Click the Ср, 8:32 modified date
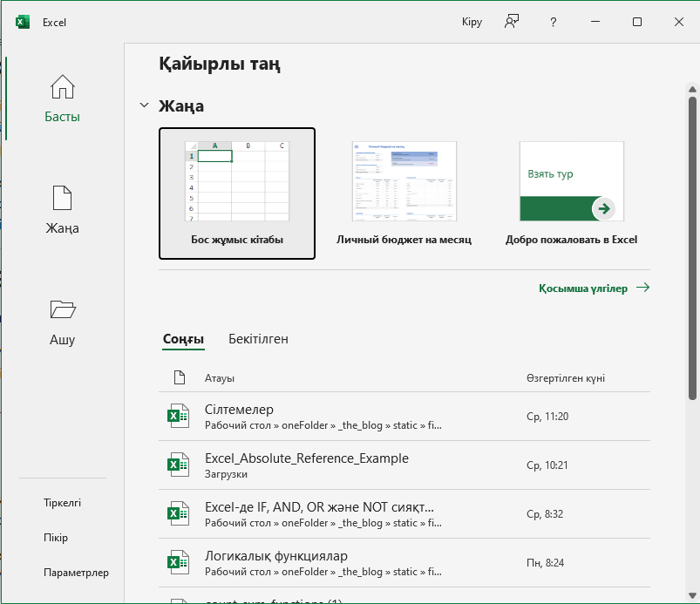This screenshot has width=700, height=604. 545,514
